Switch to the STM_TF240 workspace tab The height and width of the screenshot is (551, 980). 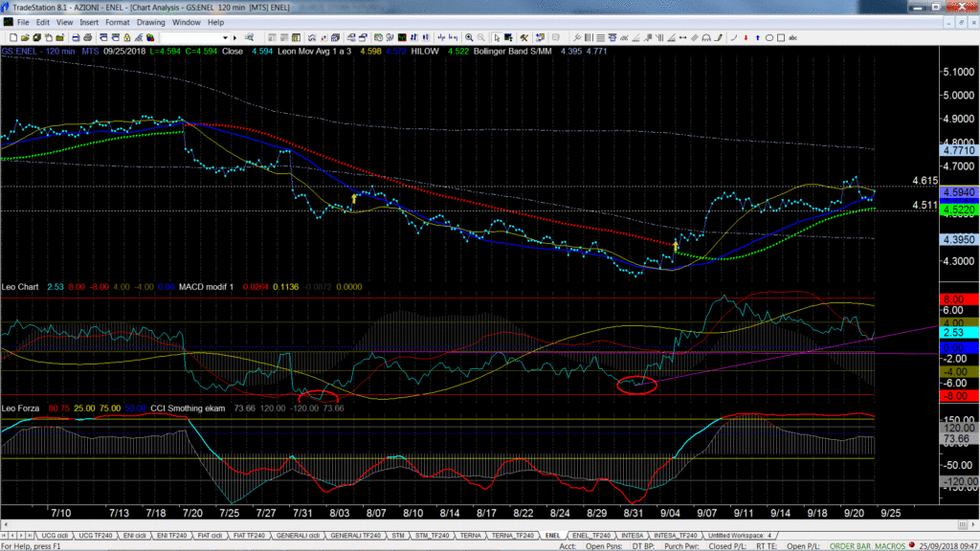tap(432, 536)
